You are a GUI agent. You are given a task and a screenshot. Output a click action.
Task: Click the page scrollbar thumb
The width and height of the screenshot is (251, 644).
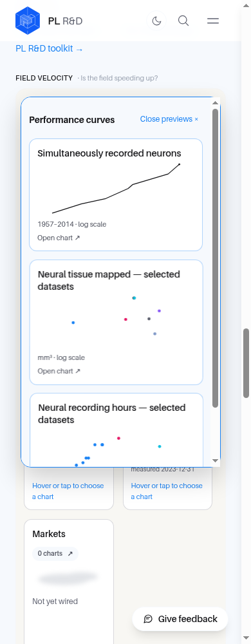[246, 363]
